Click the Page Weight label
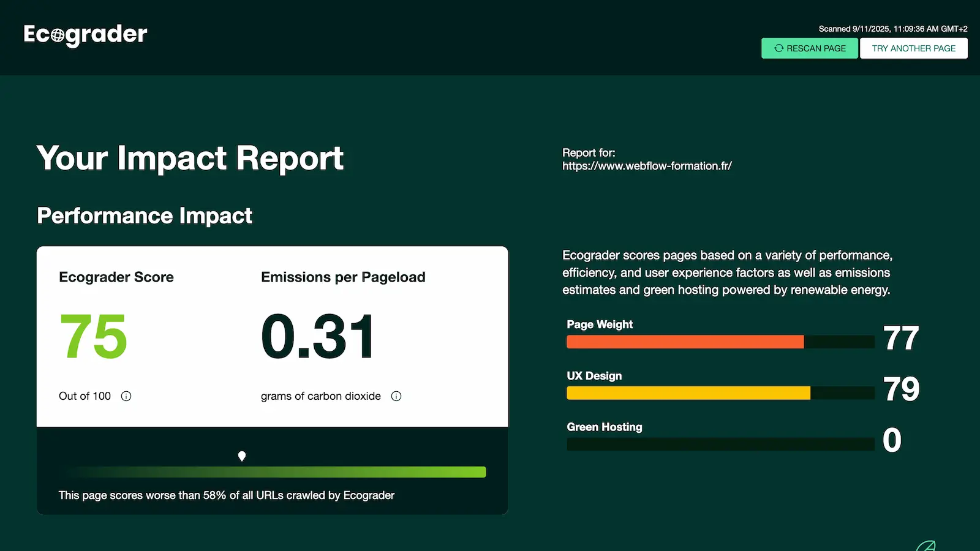 [600, 324]
